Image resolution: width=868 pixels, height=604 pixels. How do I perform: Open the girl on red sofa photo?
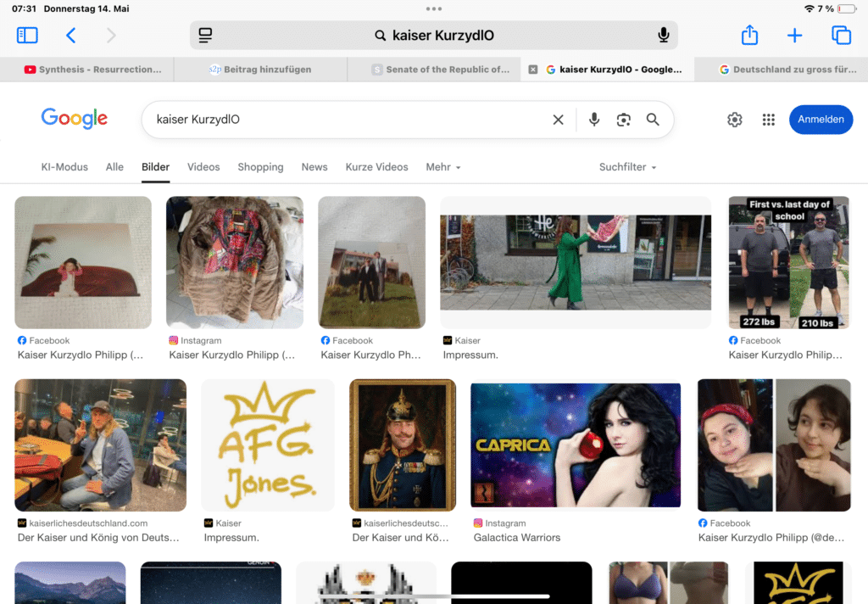[x=83, y=263]
